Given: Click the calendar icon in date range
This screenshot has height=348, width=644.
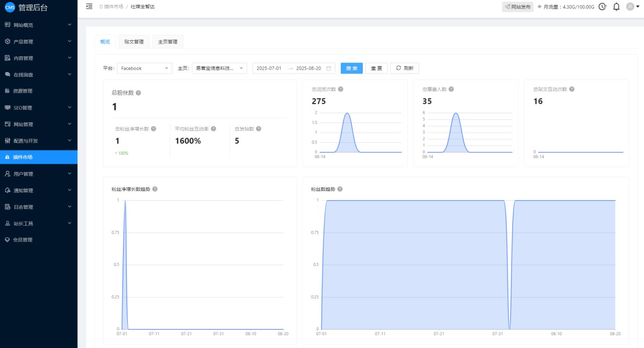Looking at the screenshot, I should (x=328, y=68).
